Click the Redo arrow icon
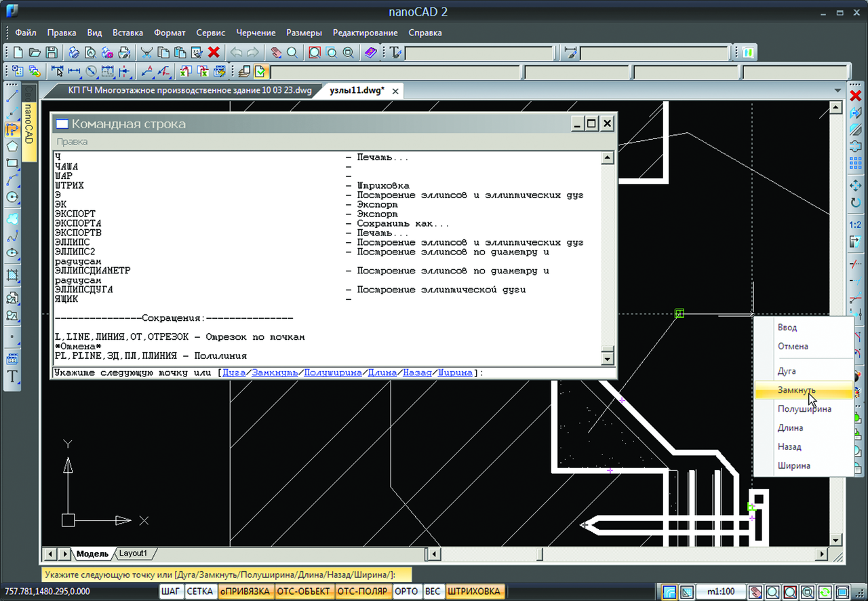 (x=252, y=52)
